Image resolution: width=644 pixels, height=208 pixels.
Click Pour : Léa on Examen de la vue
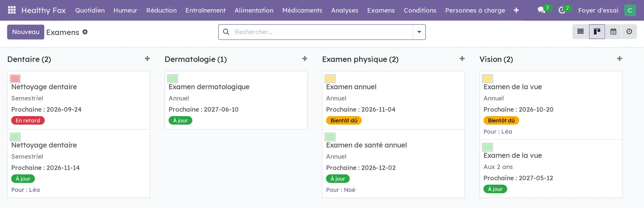497,131
